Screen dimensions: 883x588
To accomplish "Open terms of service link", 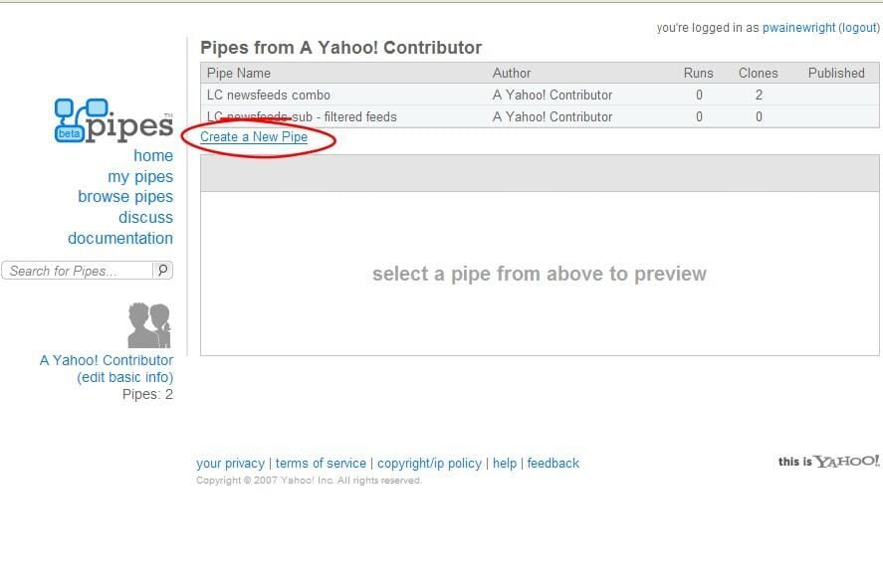I will tap(321, 464).
